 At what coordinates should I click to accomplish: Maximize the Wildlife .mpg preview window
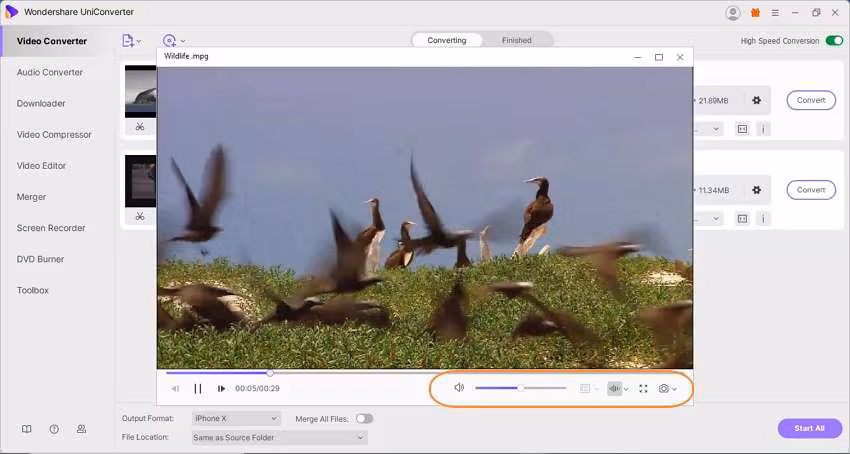point(659,57)
